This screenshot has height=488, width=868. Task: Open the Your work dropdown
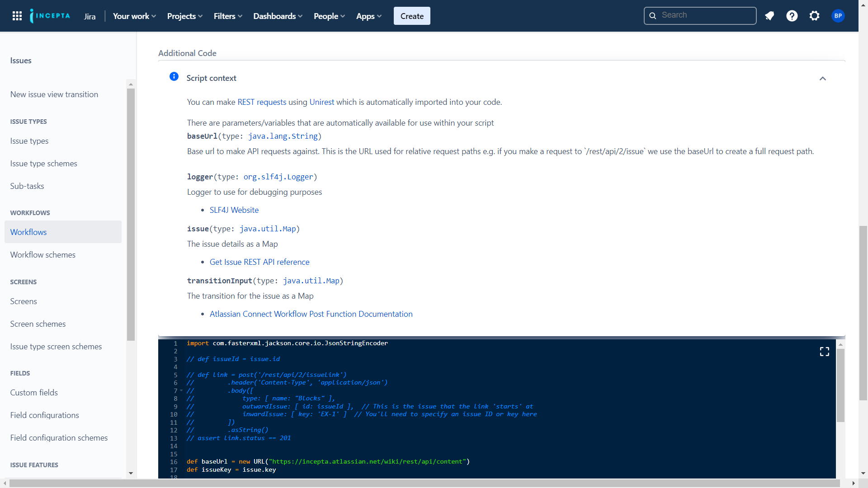pos(134,16)
